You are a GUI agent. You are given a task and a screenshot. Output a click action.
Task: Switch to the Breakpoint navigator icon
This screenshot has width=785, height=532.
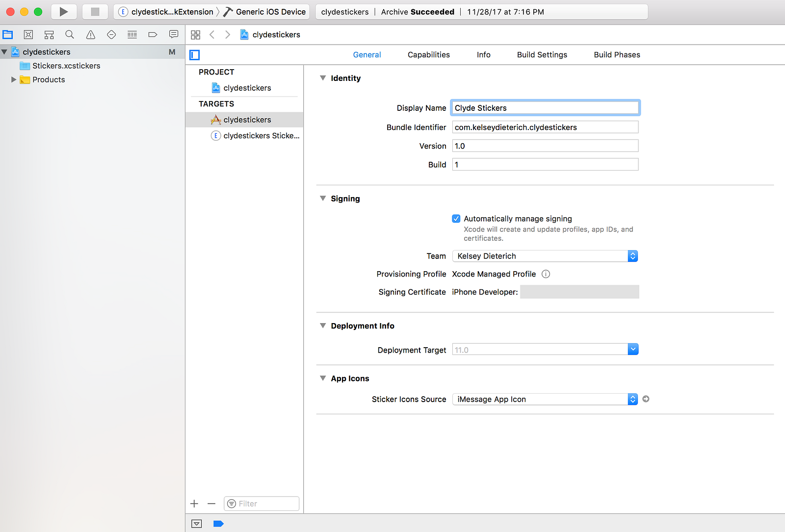click(x=153, y=34)
